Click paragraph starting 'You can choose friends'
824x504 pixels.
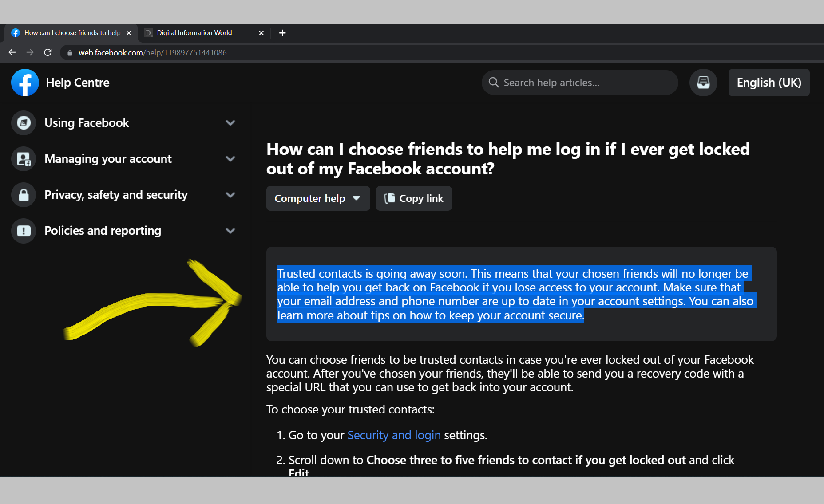click(x=510, y=374)
